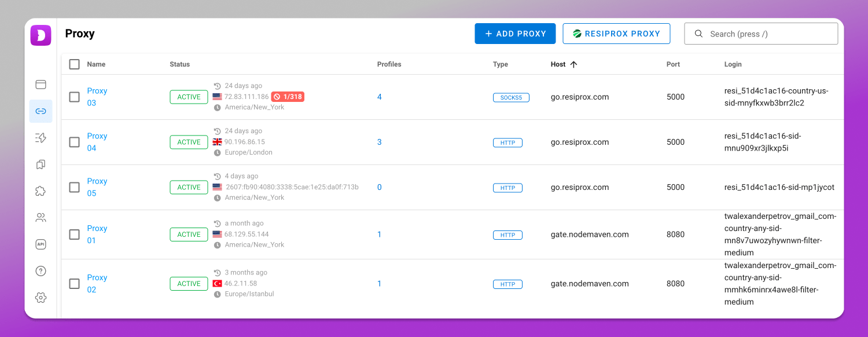
Task: Open the automation lightning-list sidebar icon
Action: point(41,138)
